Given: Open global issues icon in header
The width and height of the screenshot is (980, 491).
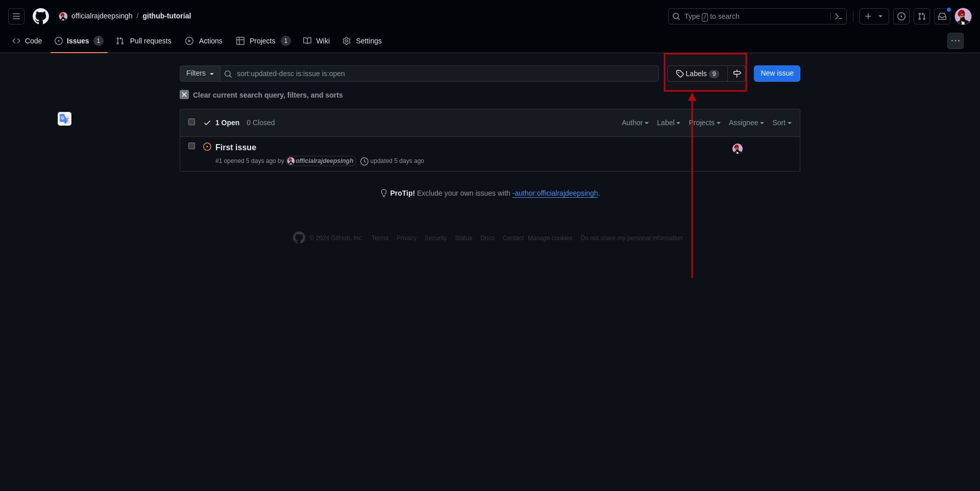Looking at the screenshot, I should pyautogui.click(x=901, y=16).
